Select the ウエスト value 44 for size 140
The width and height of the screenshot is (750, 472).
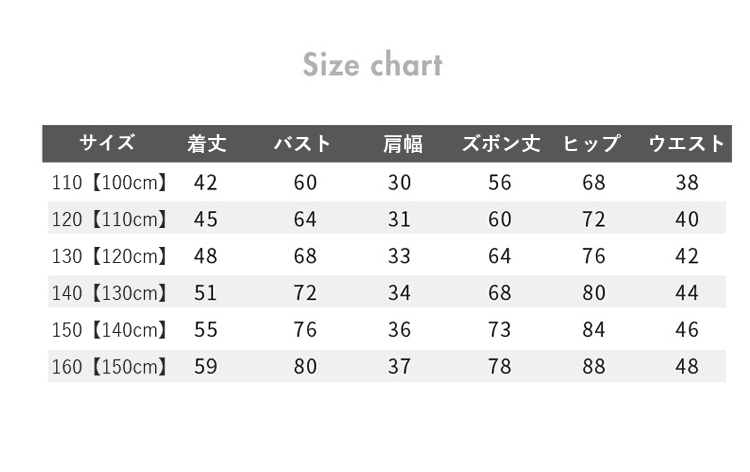pos(687,293)
